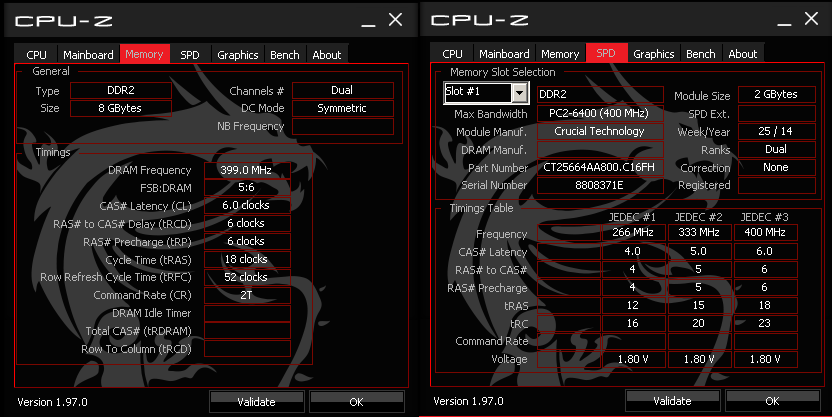Click the tRCD value 6 clocks
The height and width of the screenshot is (417, 832).
pyautogui.click(x=247, y=223)
